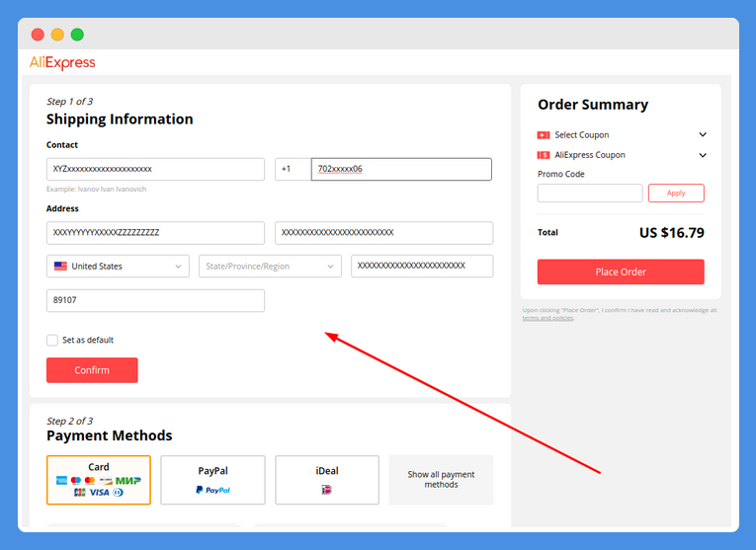This screenshot has height=550, width=756.
Task: Open the State/Province/Region dropdown
Action: click(x=270, y=267)
